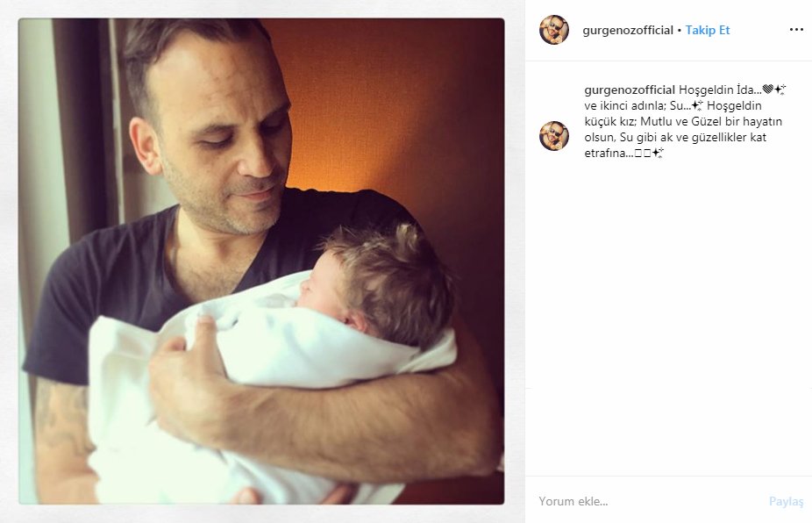Click the tattooed forearm in the photo
Image resolution: width=812 pixels, height=523 pixels.
click(61, 430)
